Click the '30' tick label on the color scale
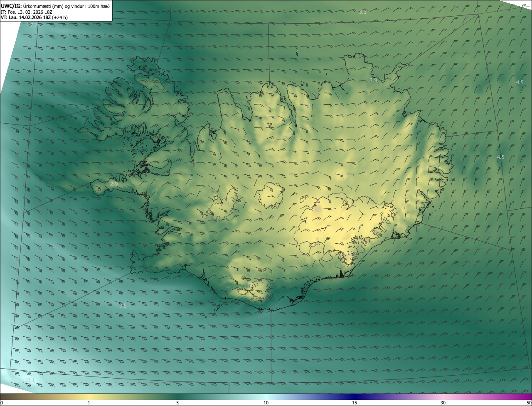Viewport: 532px width, 406px height. 443,403
